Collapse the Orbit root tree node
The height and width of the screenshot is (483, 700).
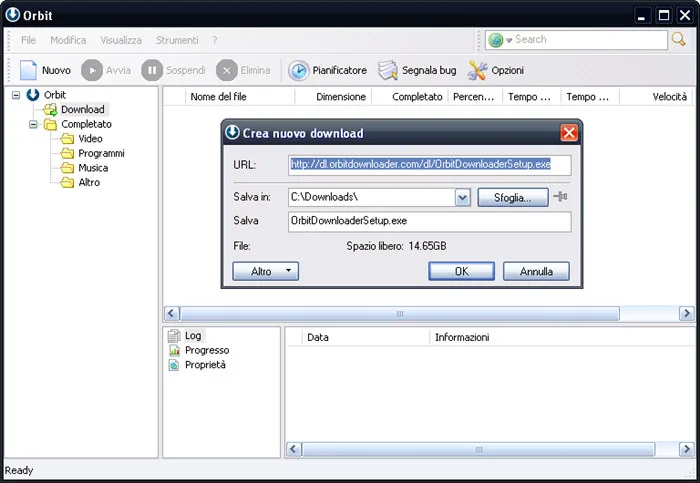[16, 95]
